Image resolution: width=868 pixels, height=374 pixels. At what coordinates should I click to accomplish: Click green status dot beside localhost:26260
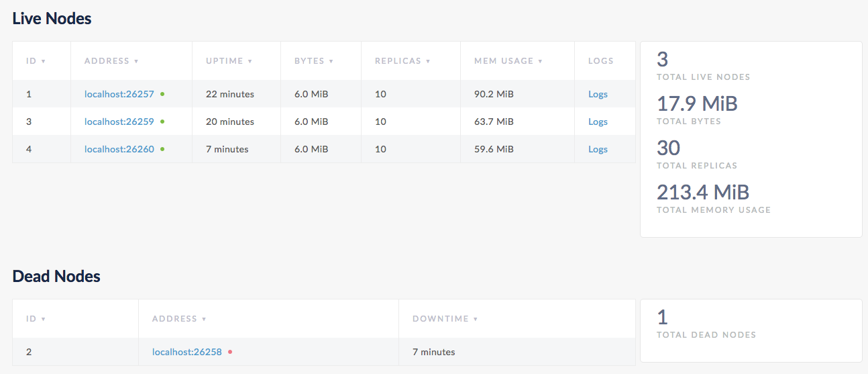(162, 149)
